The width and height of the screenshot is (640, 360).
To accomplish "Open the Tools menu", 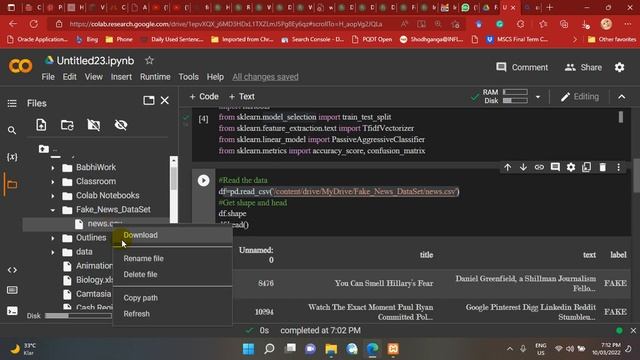I will [188, 77].
